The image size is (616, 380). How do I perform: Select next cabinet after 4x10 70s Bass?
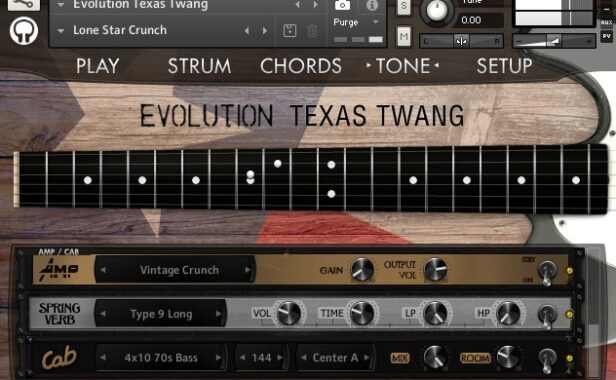click(x=218, y=358)
